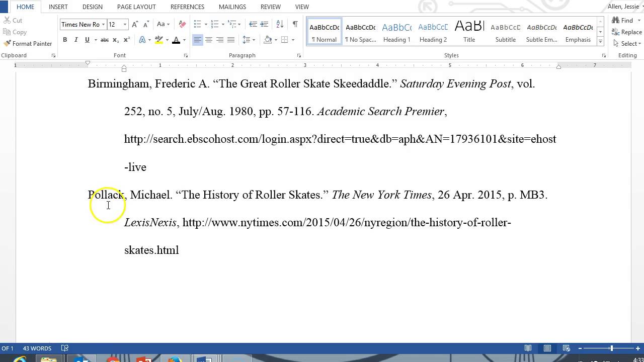Click the Copy command
Screen dimensions: 644x362
point(15,32)
